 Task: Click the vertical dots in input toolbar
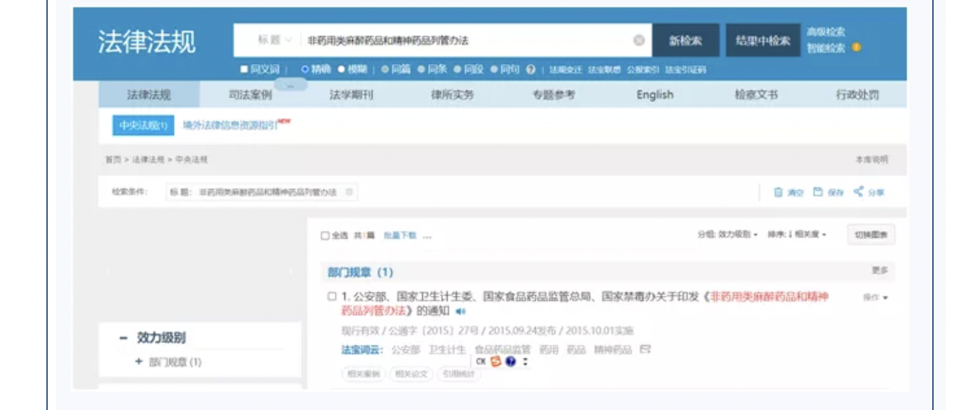(525, 362)
